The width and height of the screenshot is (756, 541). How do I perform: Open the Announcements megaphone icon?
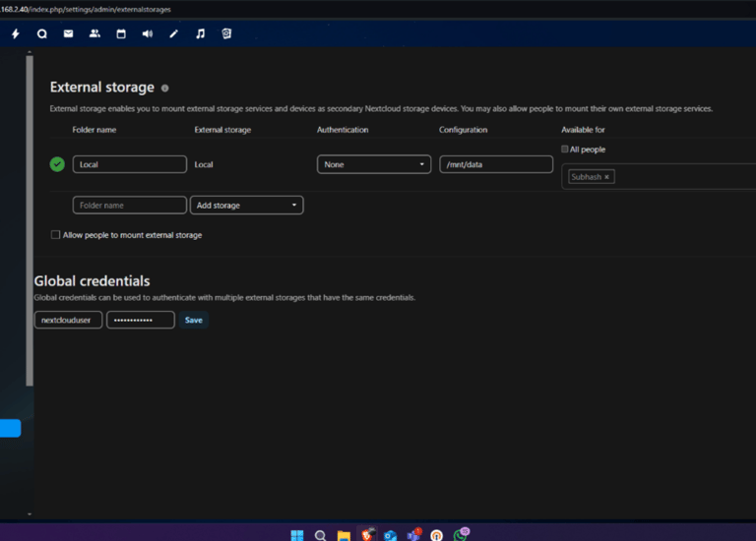pyautogui.click(x=148, y=33)
